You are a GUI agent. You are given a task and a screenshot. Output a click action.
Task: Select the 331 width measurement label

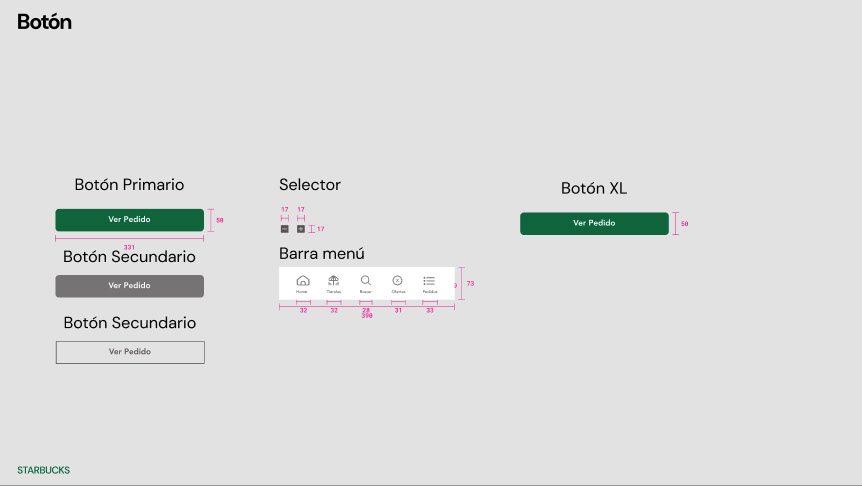[x=129, y=247]
